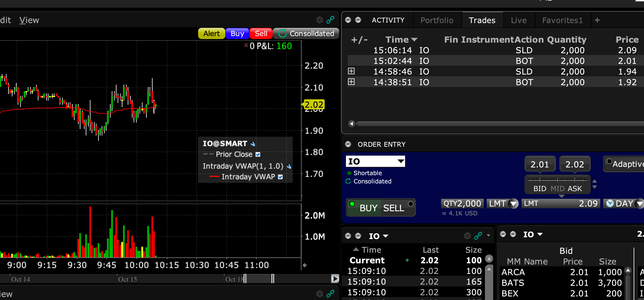Select the Adaptive radio option
644x300 pixels.
point(609,162)
